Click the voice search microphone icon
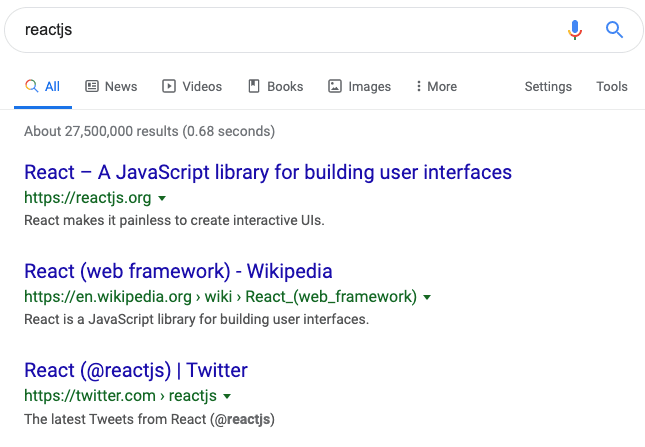 (575, 30)
